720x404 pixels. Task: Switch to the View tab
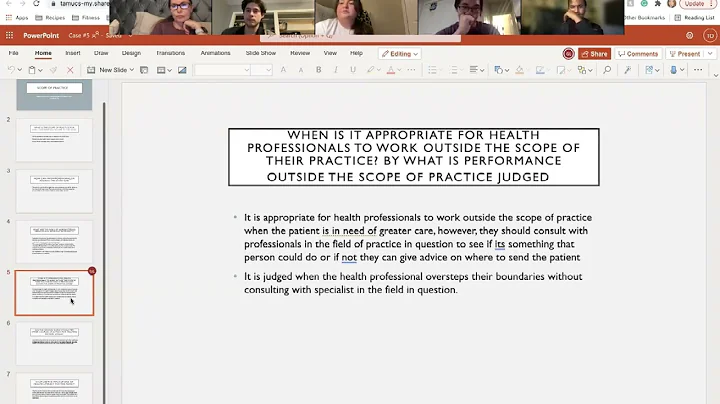tap(330, 53)
